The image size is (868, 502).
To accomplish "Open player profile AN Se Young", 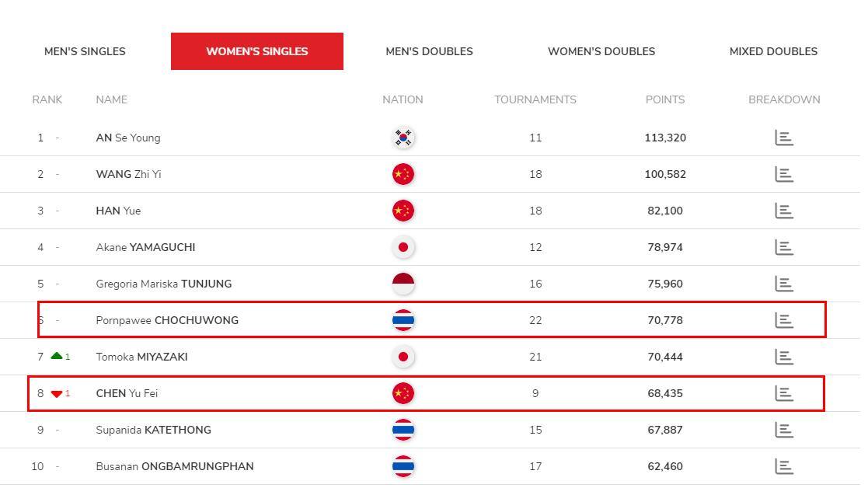I will 128,138.
